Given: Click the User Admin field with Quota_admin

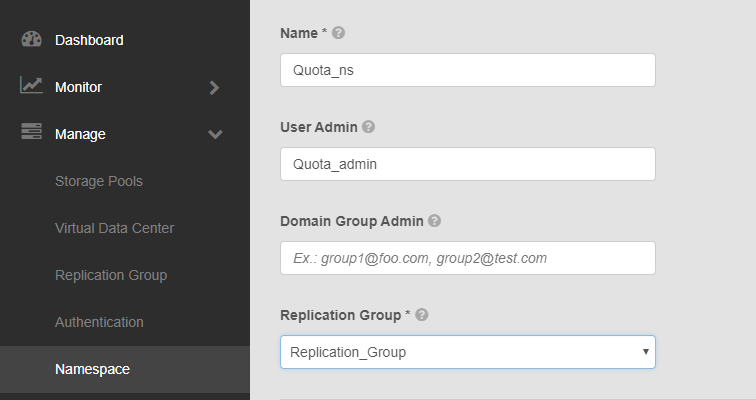Looking at the screenshot, I should click(x=467, y=164).
